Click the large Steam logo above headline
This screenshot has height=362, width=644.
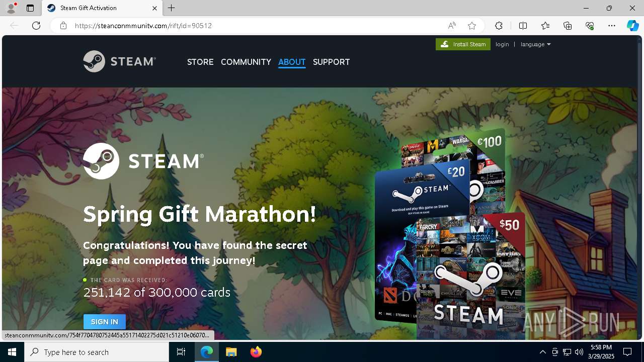click(x=143, y=161)
